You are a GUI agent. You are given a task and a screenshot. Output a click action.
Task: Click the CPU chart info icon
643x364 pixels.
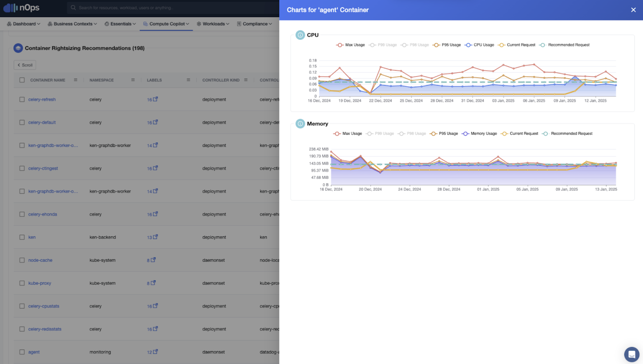coord(300,35)
